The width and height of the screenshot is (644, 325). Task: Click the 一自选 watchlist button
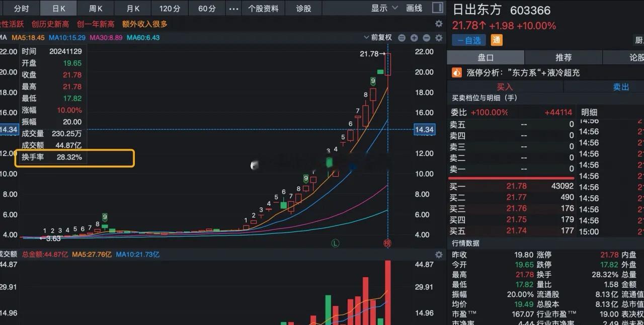(469, 40)
